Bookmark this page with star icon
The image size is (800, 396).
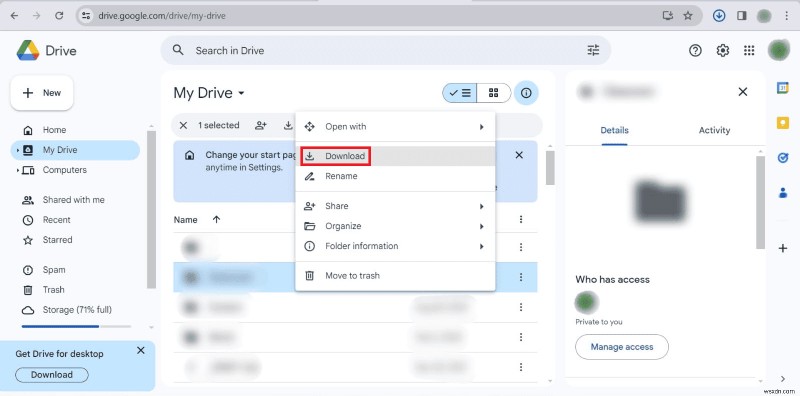point(688,16)
